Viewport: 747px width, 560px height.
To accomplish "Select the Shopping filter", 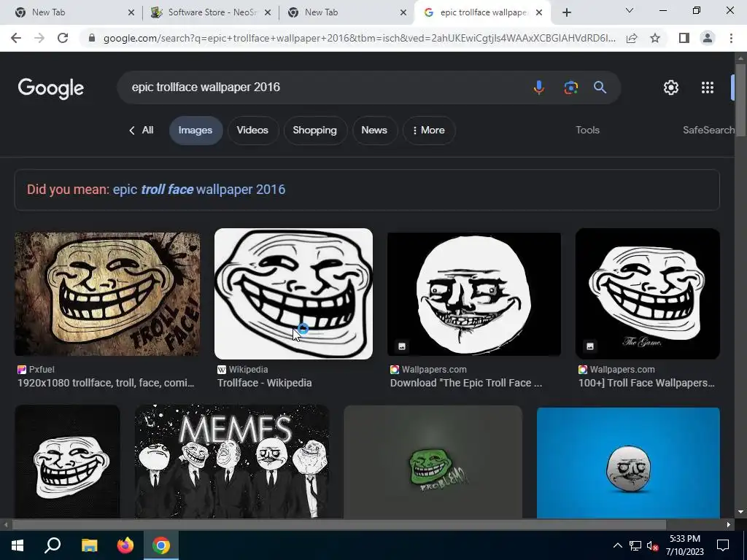I will 314,131.
